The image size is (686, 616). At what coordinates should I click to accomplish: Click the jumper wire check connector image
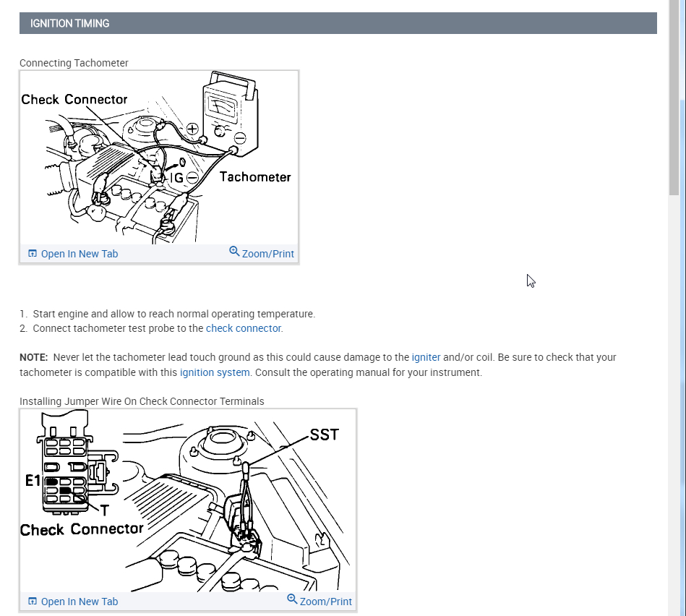click(x=188, y=500)
